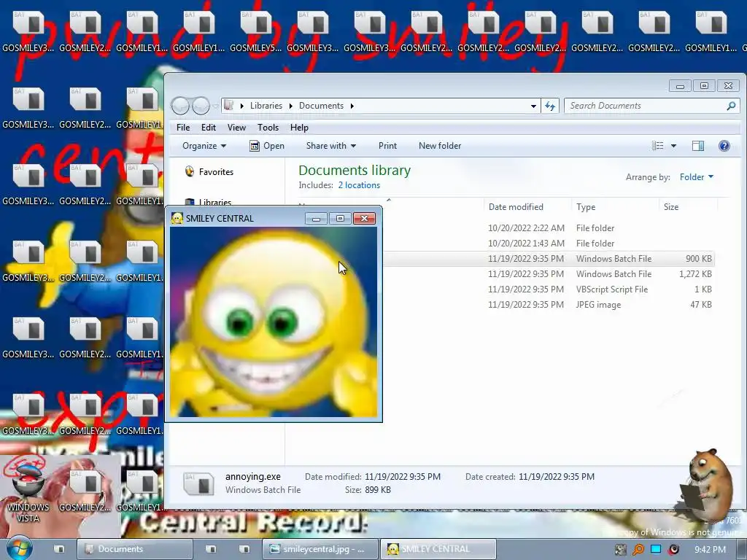This screenshot has width=747, height=560.
Task: Close the SMILEY CENTRAL window
Action: click(x=365, y=218)
